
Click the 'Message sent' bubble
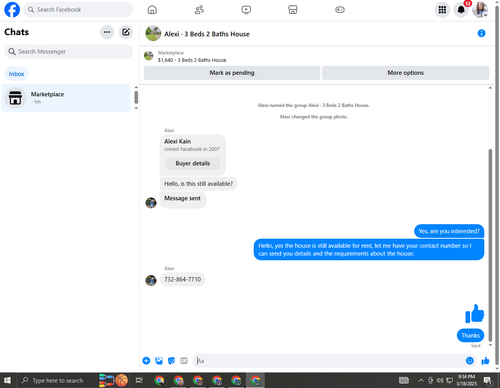(183, 200)
